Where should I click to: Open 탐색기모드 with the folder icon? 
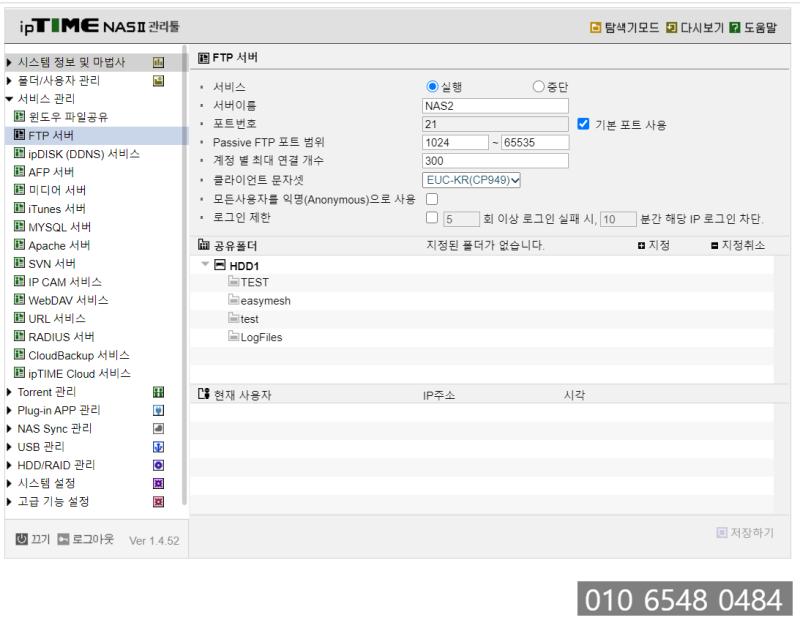click(594, 28)
